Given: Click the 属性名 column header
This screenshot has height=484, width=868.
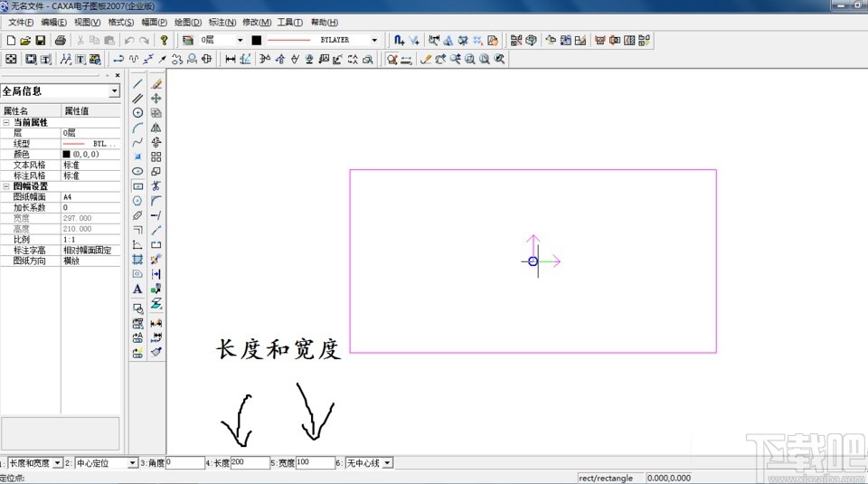Looking at the screenshot, I should click(x=31, y=110).
